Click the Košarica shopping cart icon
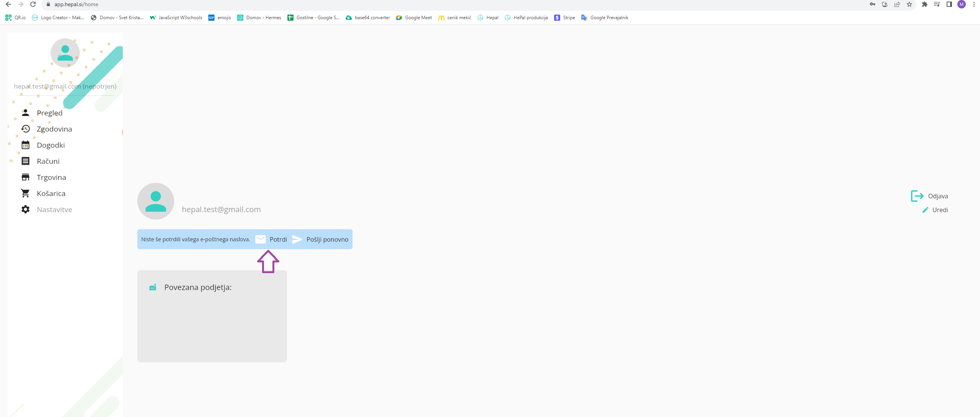980x417 pixels. point(25,193)
